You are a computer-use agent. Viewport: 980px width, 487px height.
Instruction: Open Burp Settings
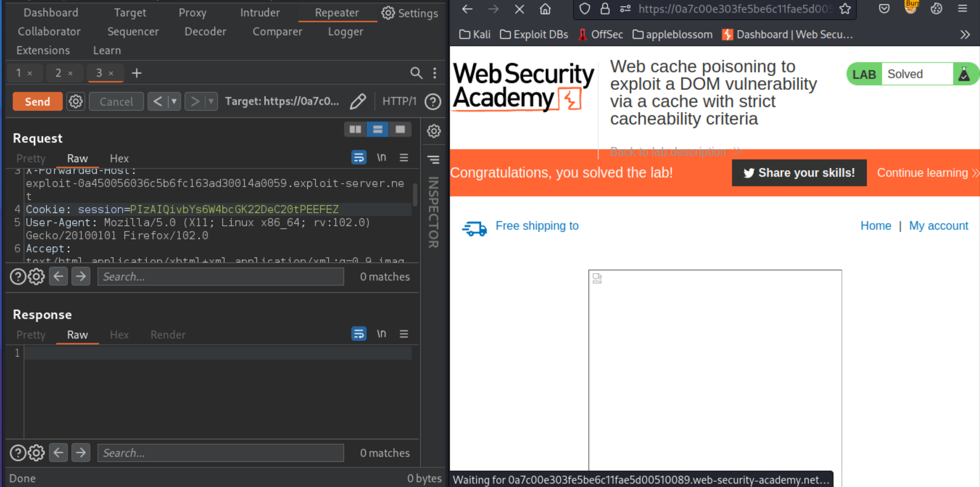pyautogui.click(x=410, y=13)
